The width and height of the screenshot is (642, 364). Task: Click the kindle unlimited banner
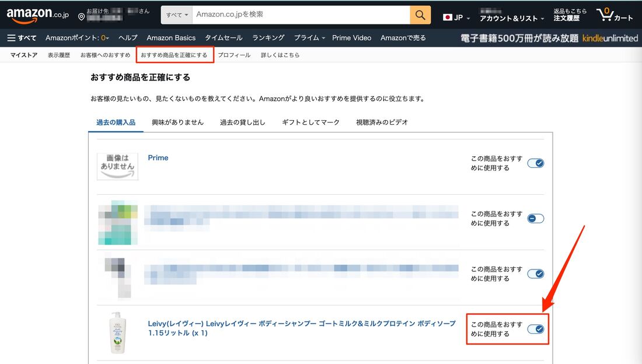pyautogui.click(x=549, y=38)
